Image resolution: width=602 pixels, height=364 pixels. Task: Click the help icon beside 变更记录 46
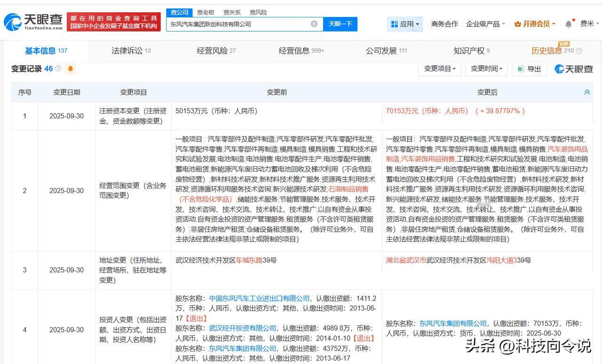point(58,69)
